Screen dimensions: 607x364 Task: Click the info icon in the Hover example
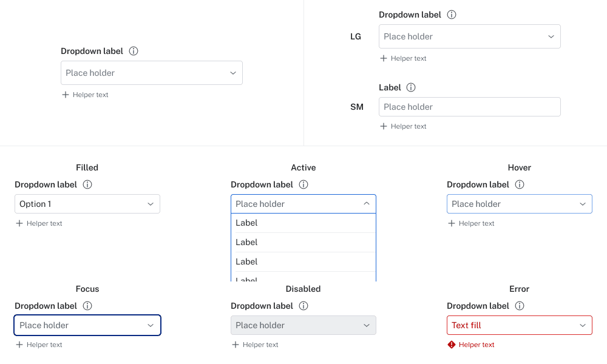tap(520, 184)
